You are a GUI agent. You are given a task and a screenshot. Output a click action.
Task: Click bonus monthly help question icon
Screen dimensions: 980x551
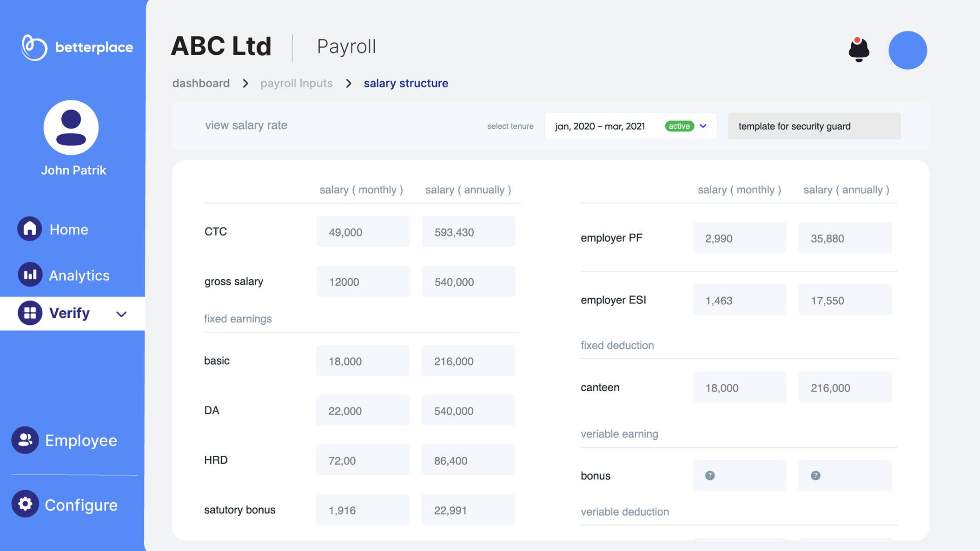pyautogui.click(x=709, y=475)
